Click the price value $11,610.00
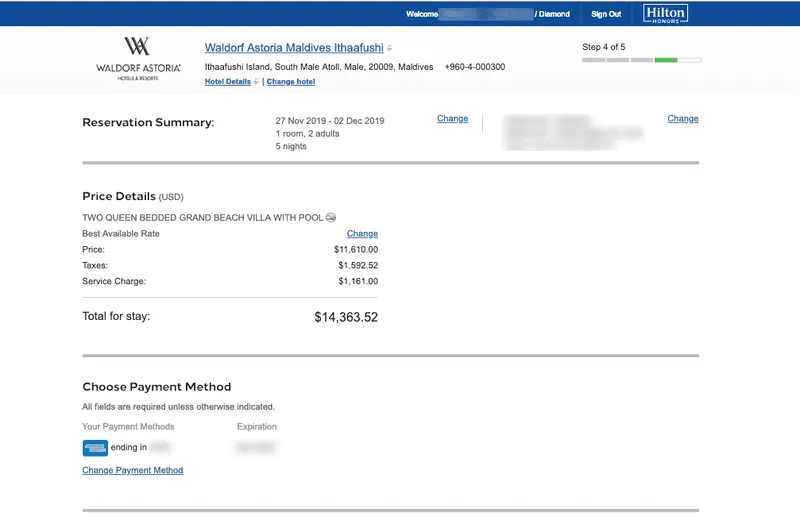 click(356, 249)
